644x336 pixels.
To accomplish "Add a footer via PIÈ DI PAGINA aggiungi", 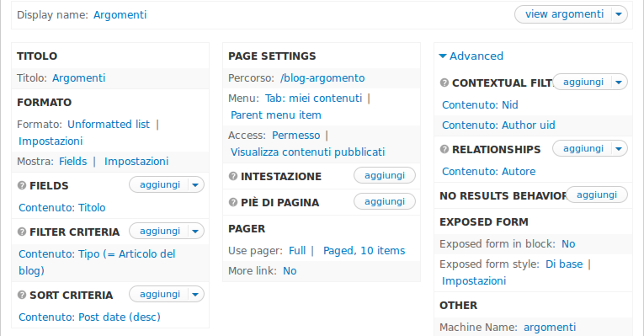I will pyautogui.click(x=385, y=201).
